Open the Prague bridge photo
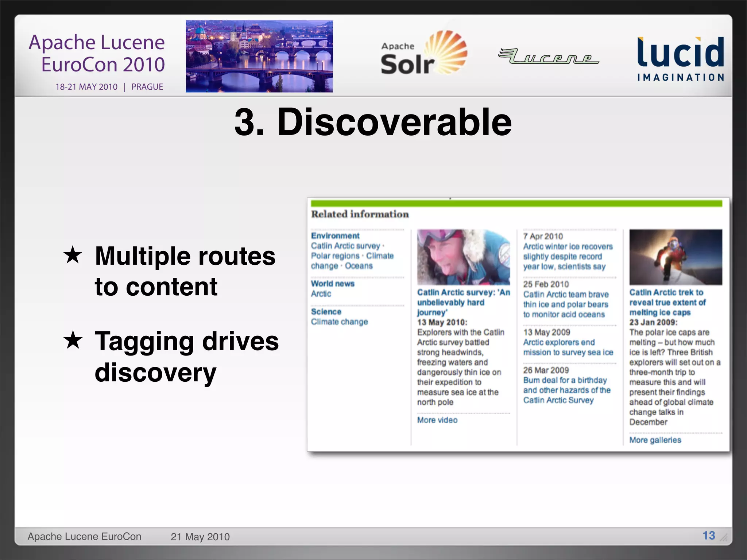This screenshot has height=560, width=747. [259, 56]
